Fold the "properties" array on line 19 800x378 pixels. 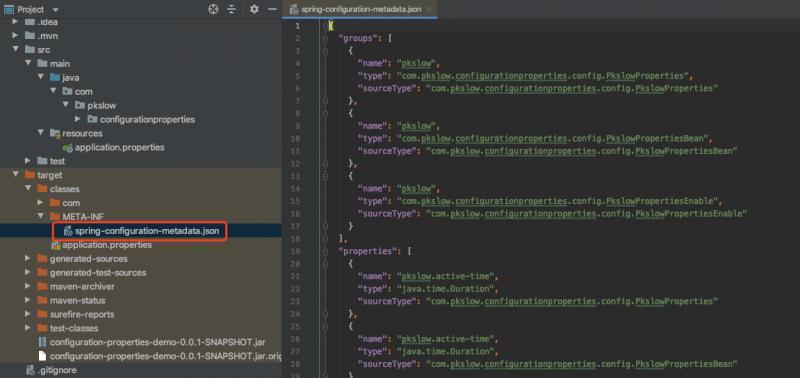[326, 251]
